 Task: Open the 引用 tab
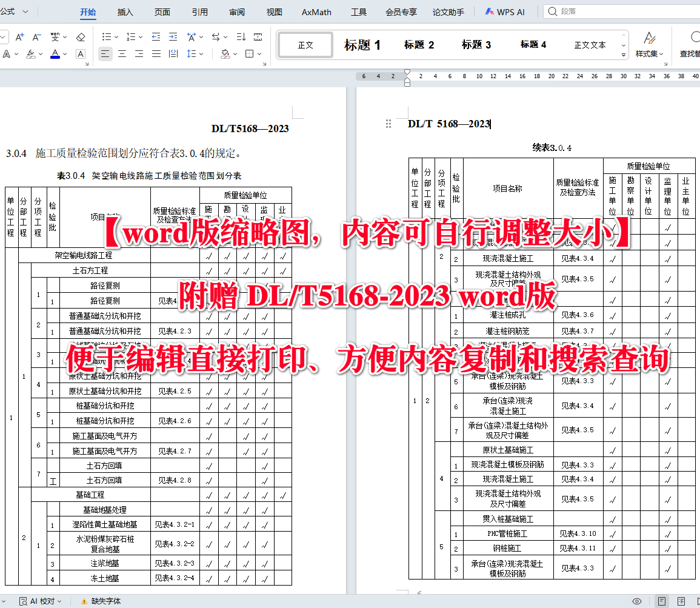[200, 12]
